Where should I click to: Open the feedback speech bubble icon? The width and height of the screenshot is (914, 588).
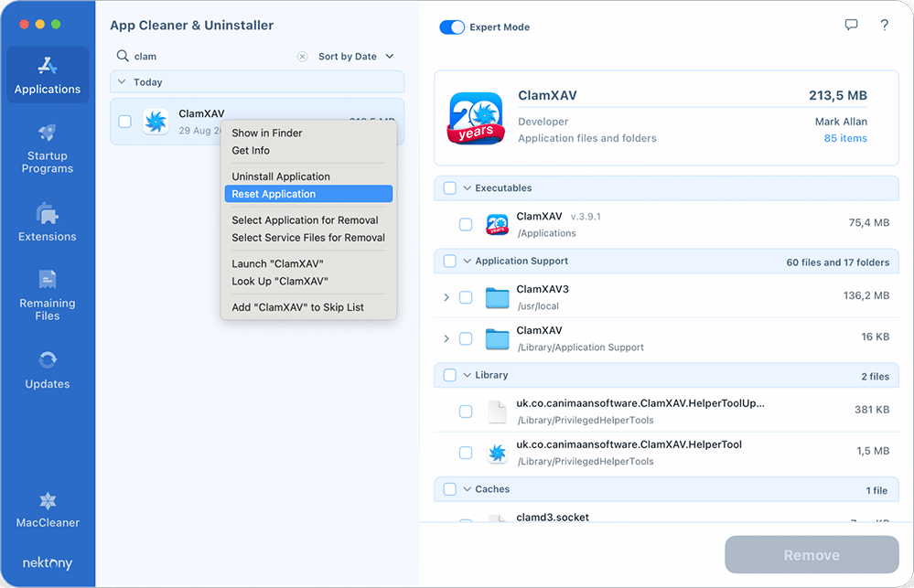point(851,25)
